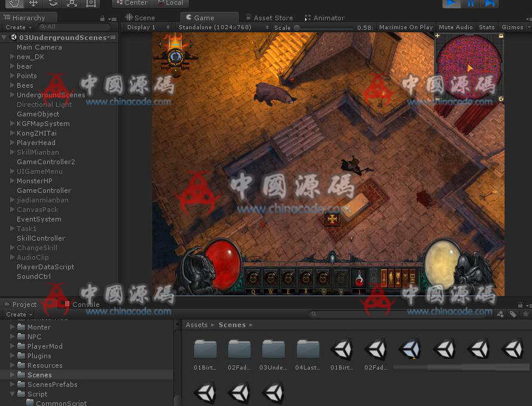Screen dimensions: 532x406
Task: Click the Step frame button
Action: 489,4
